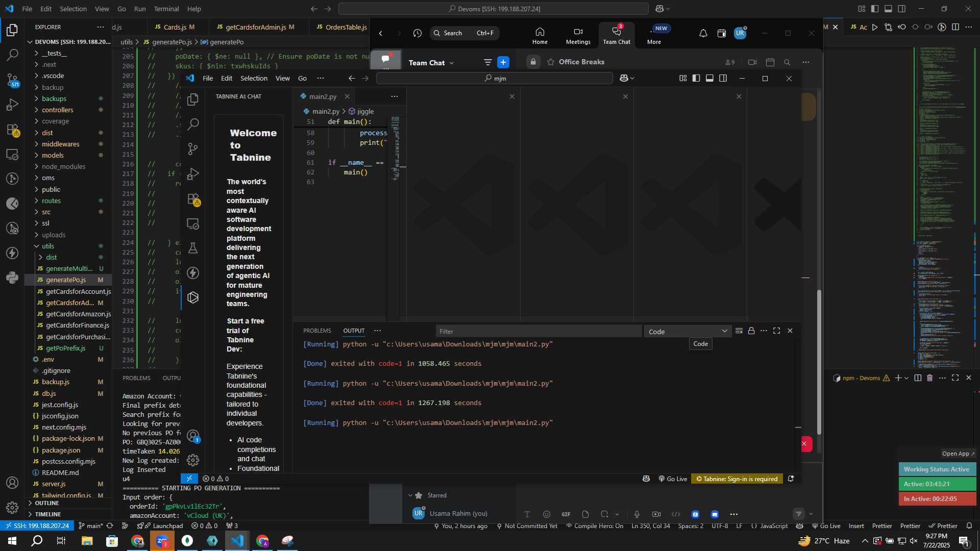980x551 pixels.
Task: Toggle maximize size of mjm Output panel
Action: click(777, 331)
